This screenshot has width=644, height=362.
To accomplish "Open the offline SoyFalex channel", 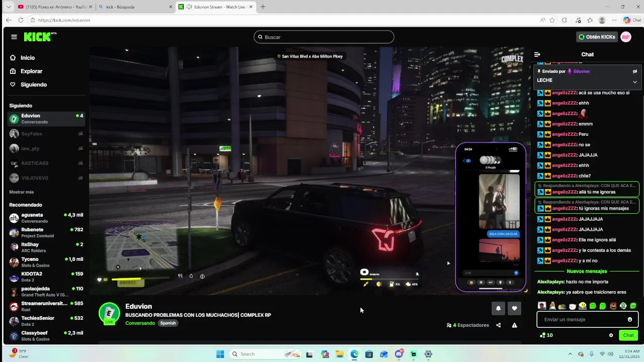I will (x=46, y=134).
